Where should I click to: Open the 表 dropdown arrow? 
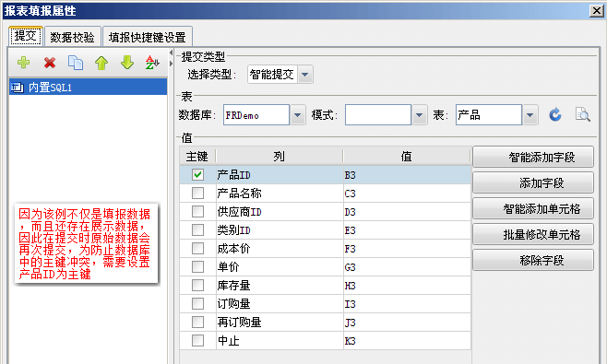click(x=530, y=115)
